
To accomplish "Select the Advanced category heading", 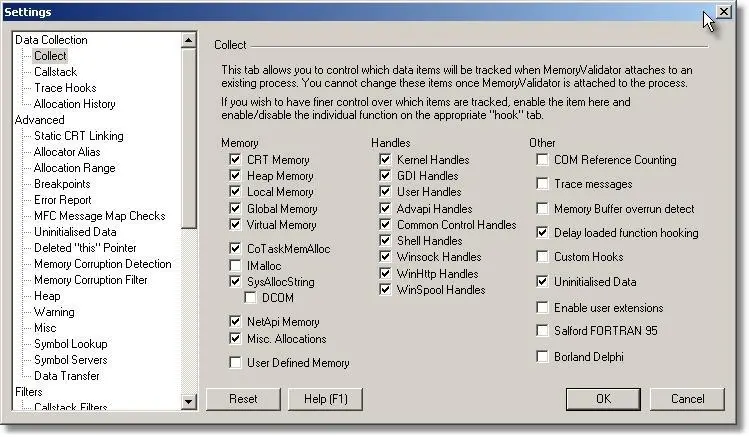I will tap(40, 120).
